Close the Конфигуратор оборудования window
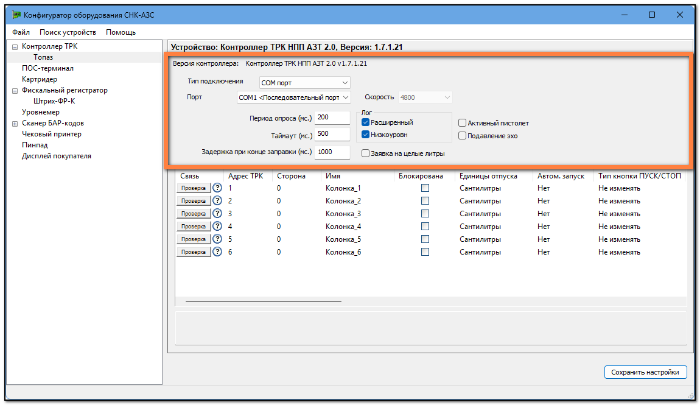This screenshot has height=405, width=700. click(679, 15)
